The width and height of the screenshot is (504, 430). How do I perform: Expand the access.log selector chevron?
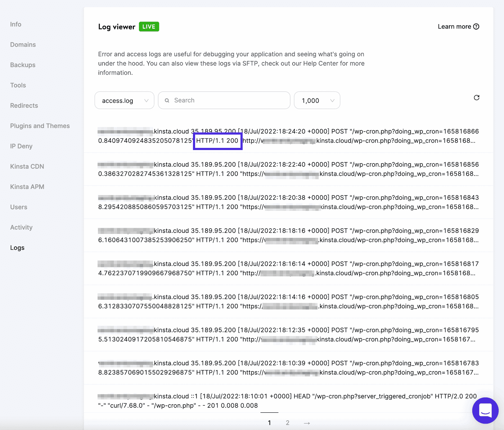point(146,100)
